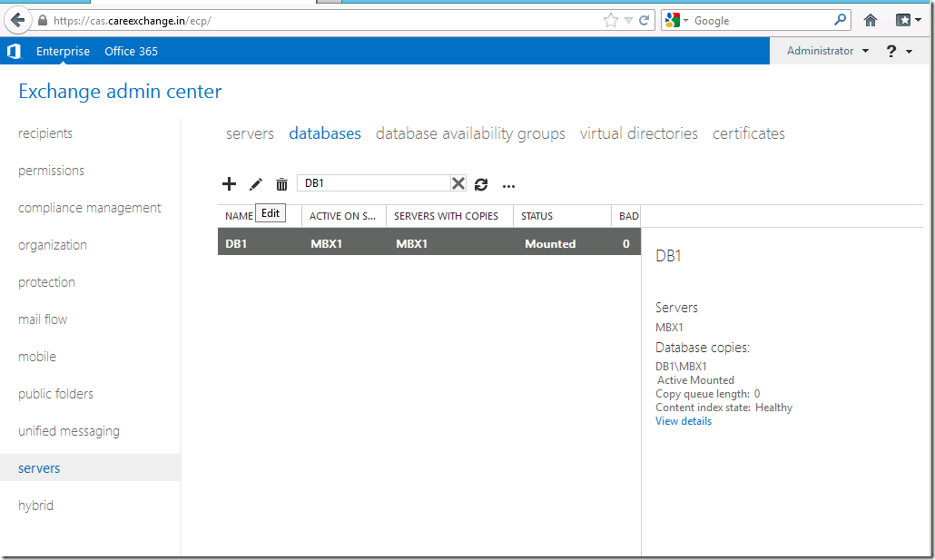Delete database DB1 using trash icon
Screen dimensions: 935x560
coord(281,184)
